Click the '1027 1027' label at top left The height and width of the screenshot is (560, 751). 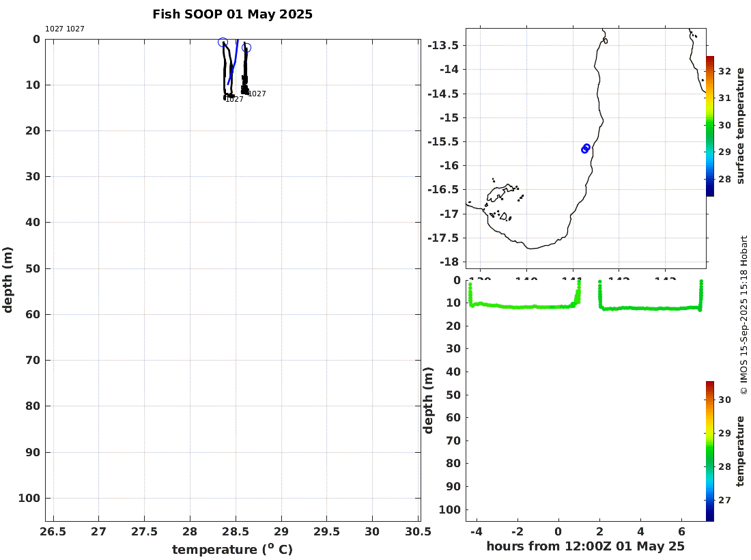click(65, 29)
